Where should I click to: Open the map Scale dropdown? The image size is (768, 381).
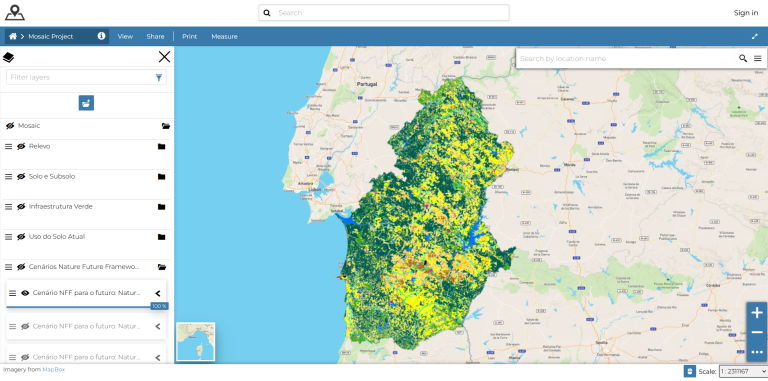click(743, 371)
